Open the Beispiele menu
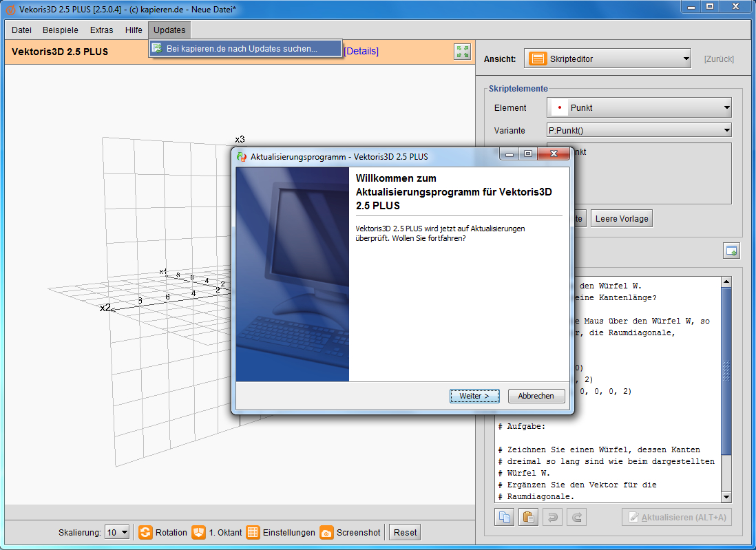Viewport: 756px width, 550px height. (x=61, y=30)
